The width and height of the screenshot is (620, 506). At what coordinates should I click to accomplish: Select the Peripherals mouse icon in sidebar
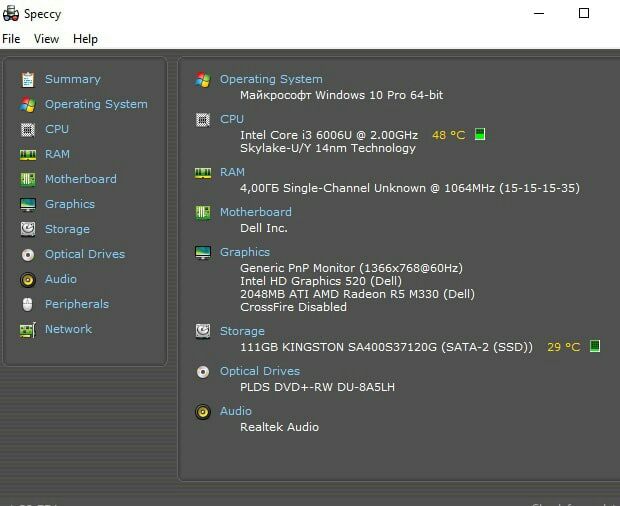[28, 304]
